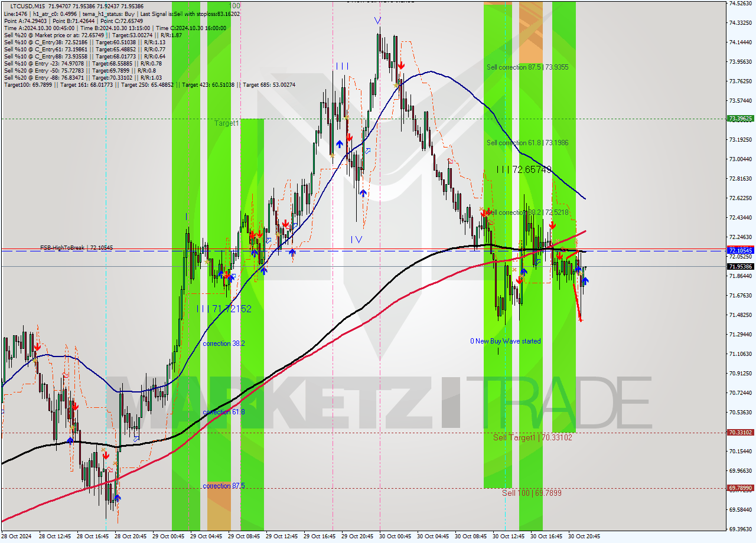Click the '28 Oct 16:45' time axis label
Image resolution: width=756 pixels, height=543 pixels.
[93, 537]
